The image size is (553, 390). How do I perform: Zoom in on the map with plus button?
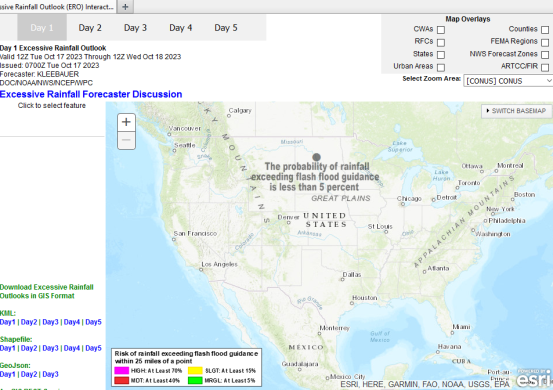pos(126,122)
